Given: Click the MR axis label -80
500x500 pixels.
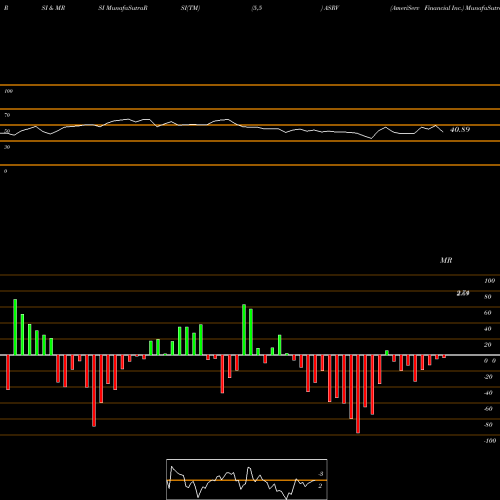Looking at the screenshot, I should coord(488,425).
